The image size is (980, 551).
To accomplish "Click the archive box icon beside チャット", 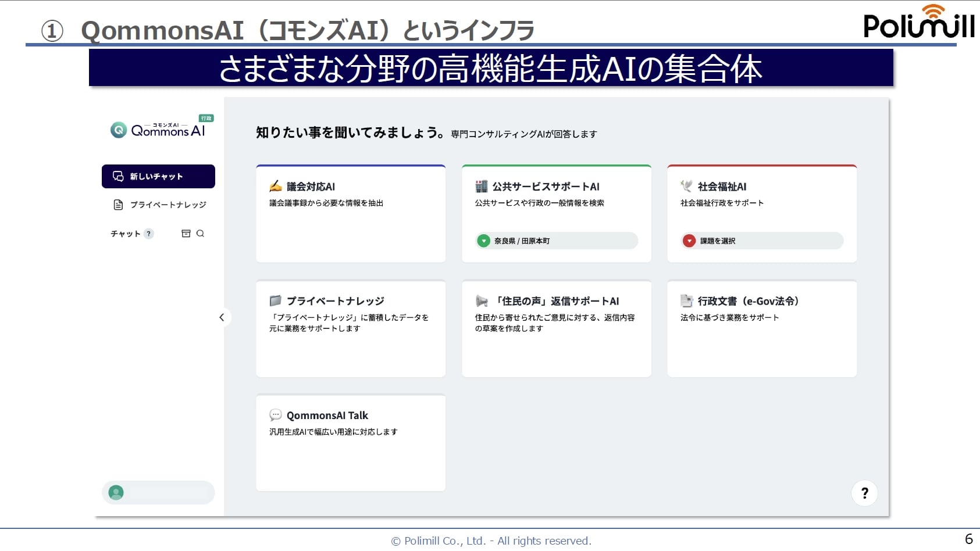I will pos(186,234).
